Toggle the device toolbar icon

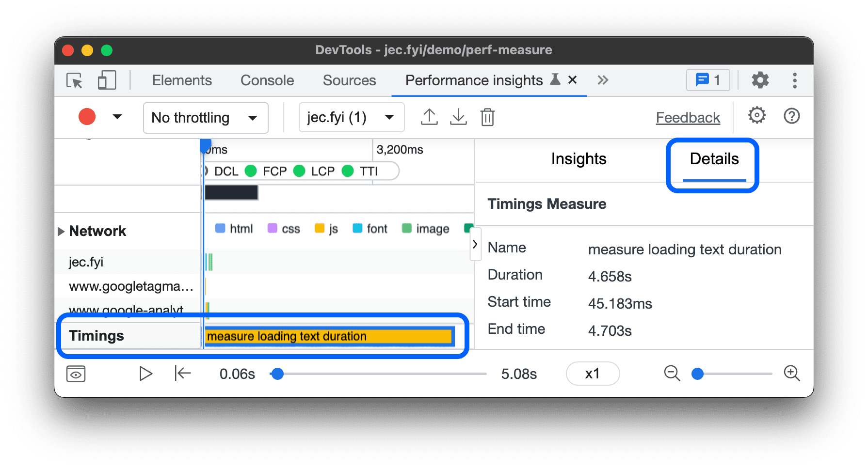107,80
